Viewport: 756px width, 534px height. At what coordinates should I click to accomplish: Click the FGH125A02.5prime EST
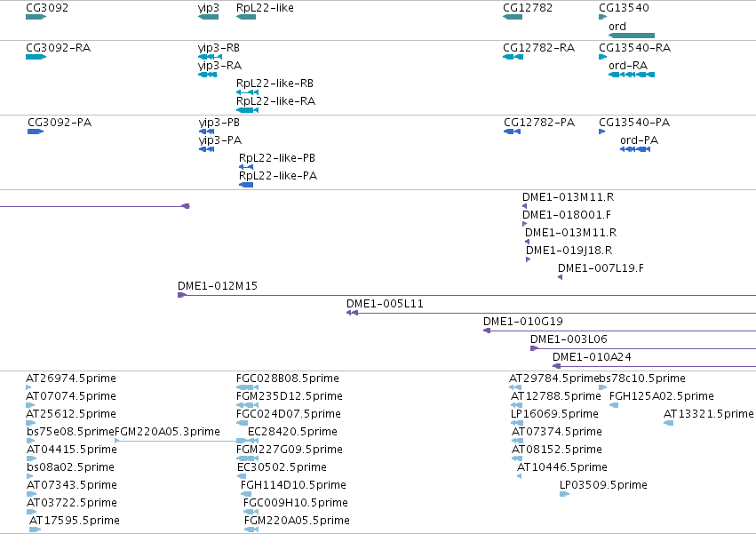tap(614, 406)
